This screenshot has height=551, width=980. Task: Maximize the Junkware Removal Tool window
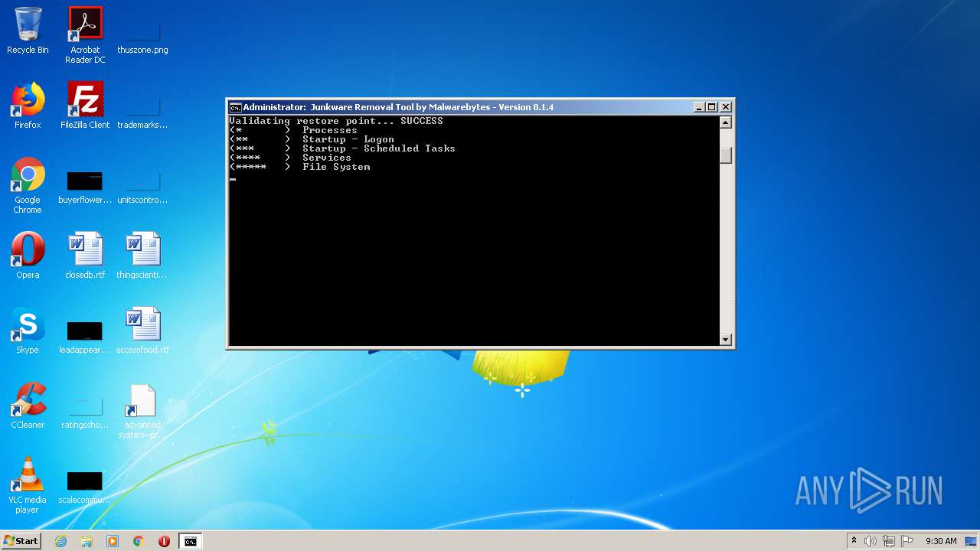(711, 107)
